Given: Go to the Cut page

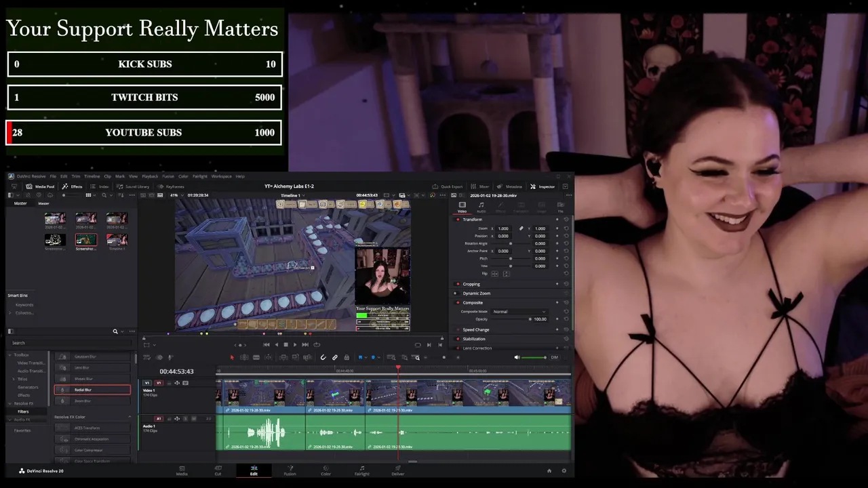Looking at the screenshot, I should click(x=218, y=470).
